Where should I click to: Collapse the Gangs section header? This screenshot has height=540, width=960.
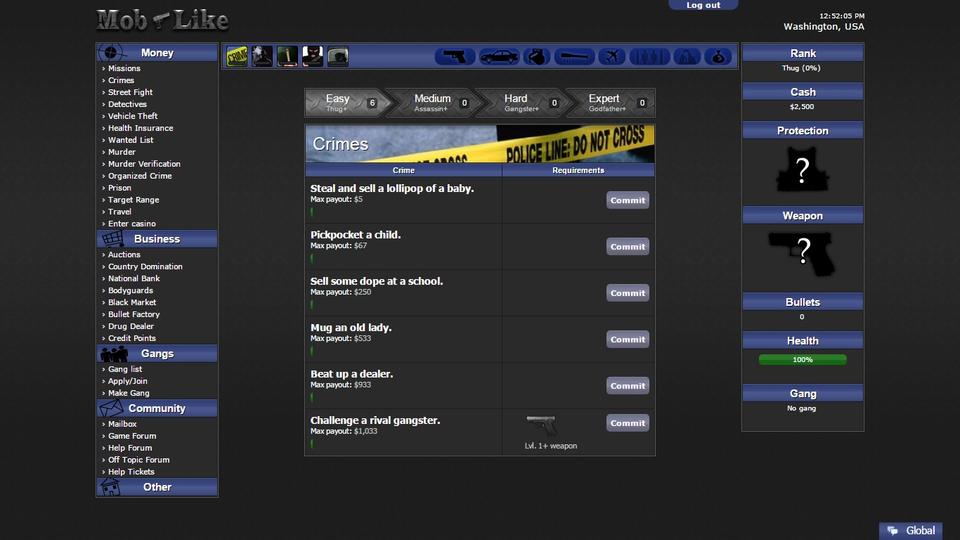tap(157, 353)
